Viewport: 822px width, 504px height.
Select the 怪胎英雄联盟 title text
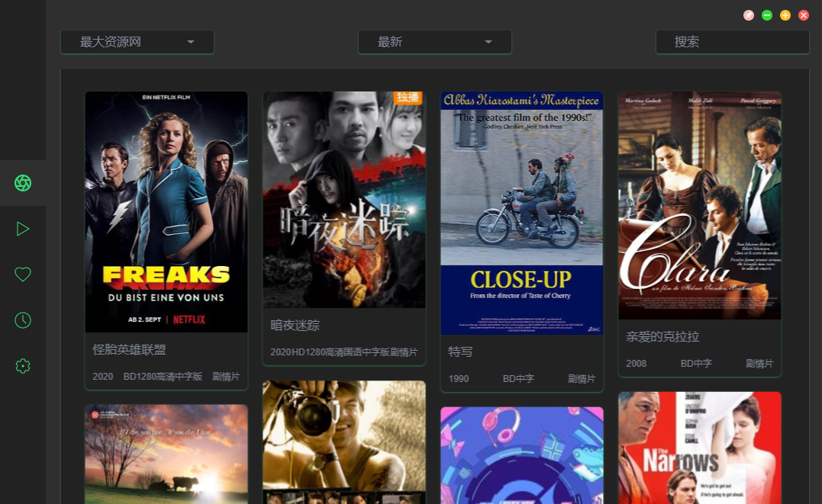point(129,349)
